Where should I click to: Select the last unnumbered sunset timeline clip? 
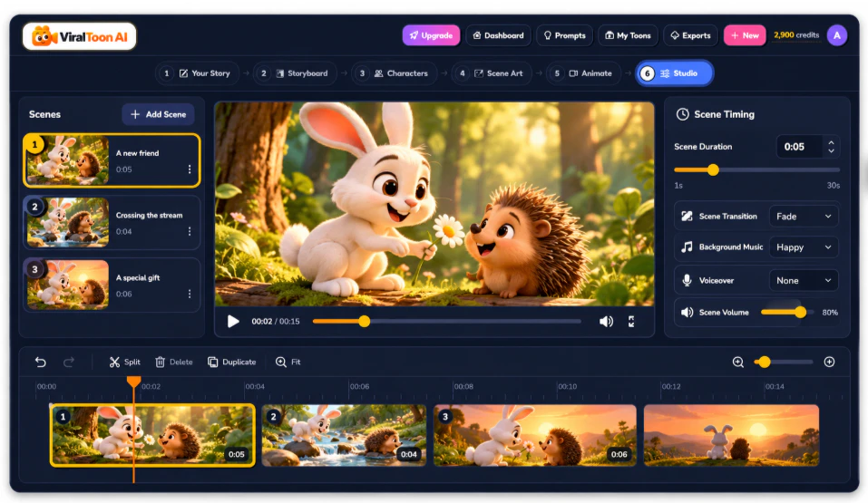point(731,435)
